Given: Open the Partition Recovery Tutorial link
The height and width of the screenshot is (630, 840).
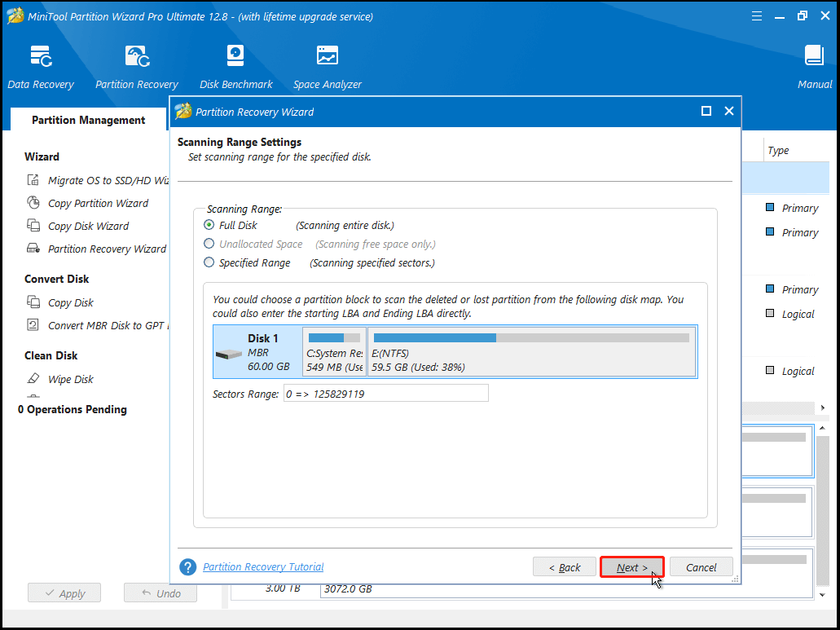Looking at the screenshot, I should coord(263,567).
